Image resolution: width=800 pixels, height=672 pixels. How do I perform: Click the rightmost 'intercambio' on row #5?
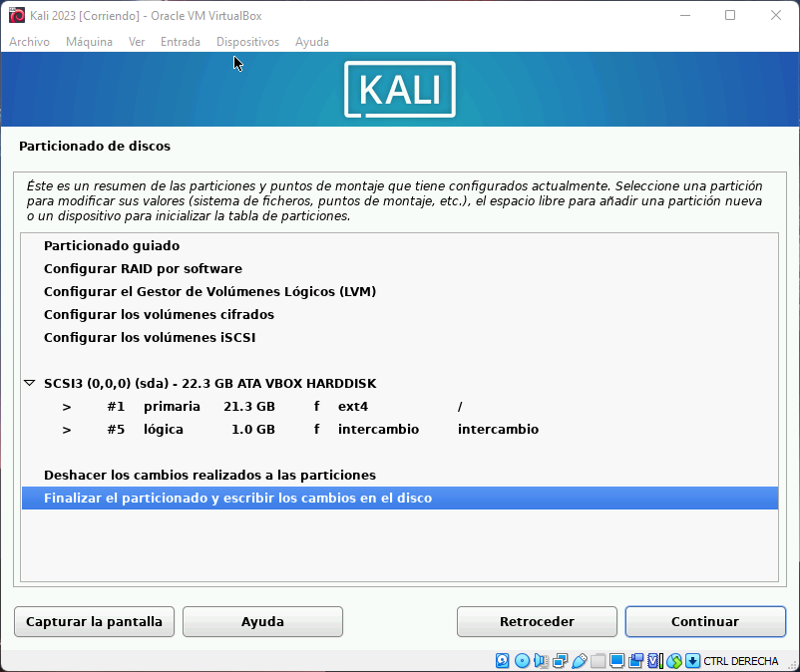click(x=498, y=430)
